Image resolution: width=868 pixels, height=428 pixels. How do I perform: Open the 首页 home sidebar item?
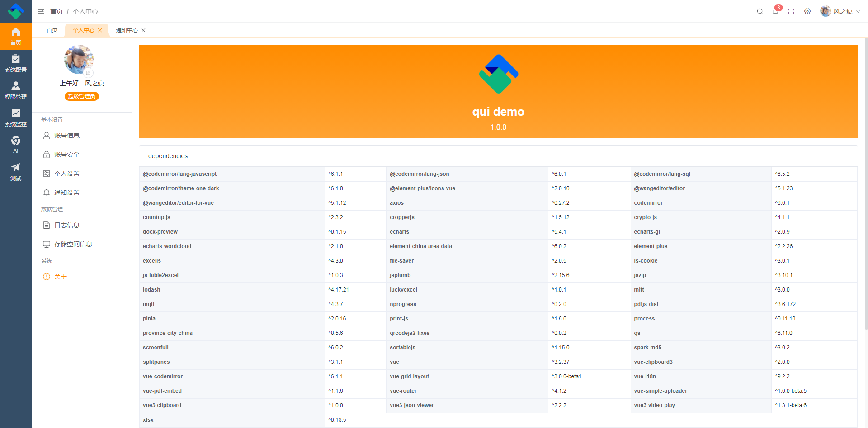coord(16,36)
